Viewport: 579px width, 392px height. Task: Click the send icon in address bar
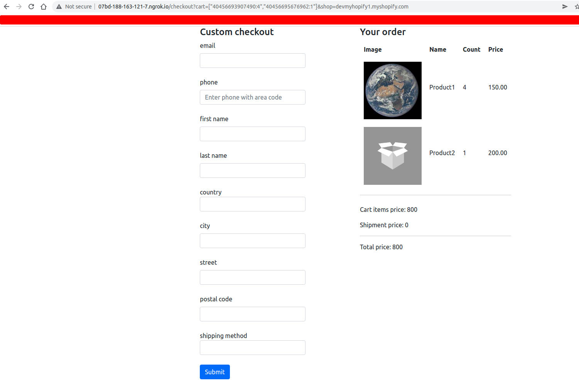(565, 7)
